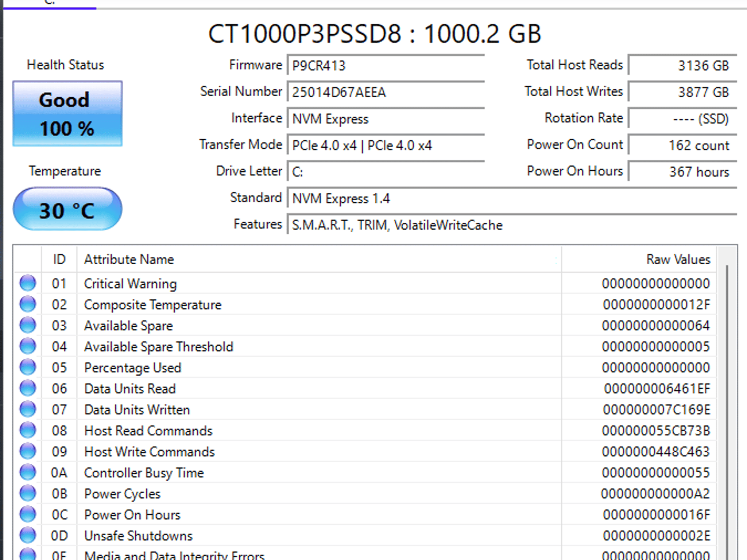This screenshot has width=747, height=560.
Task: Click status orb for Unsafe Shutdowns row
Action: coord(28,535)
